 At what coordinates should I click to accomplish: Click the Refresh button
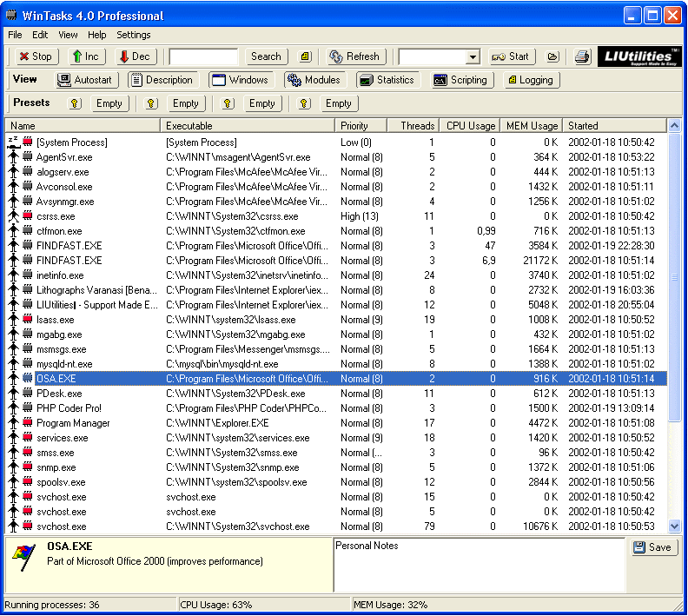pyautogui.click(x=354, y=56)
